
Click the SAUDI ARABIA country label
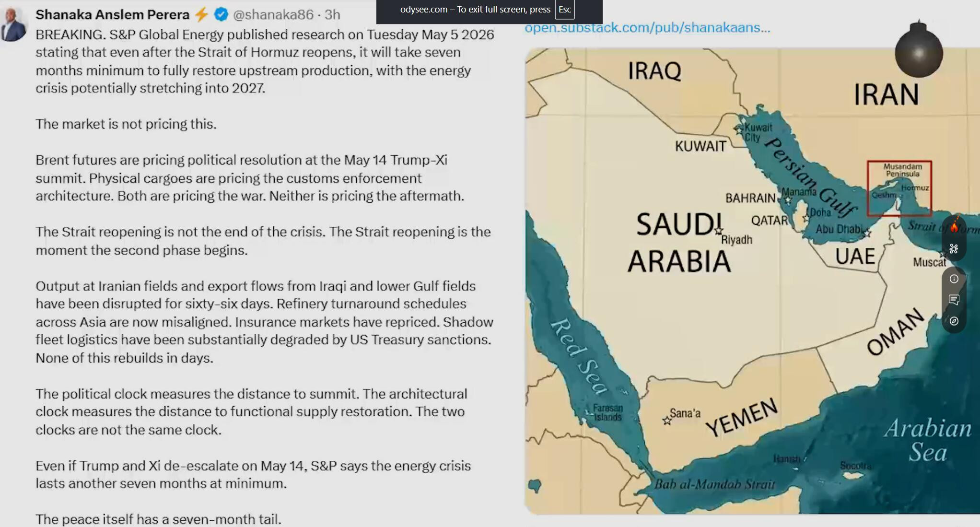[679, 243]
